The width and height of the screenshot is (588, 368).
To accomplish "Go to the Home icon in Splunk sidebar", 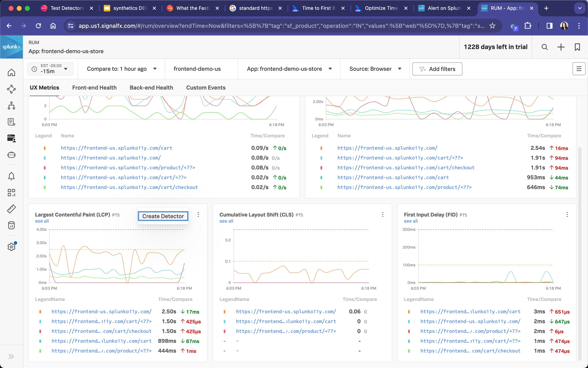I will point(11,73).
